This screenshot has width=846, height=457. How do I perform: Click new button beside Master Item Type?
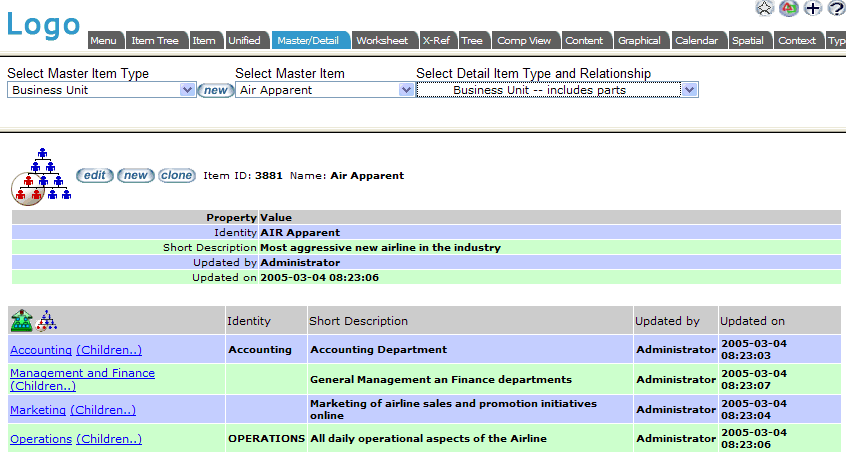215,90
